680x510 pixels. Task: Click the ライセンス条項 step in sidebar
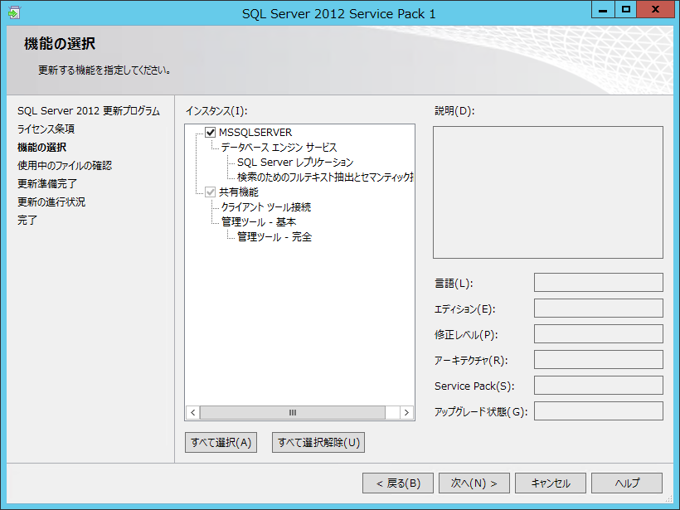coord(46,129)
